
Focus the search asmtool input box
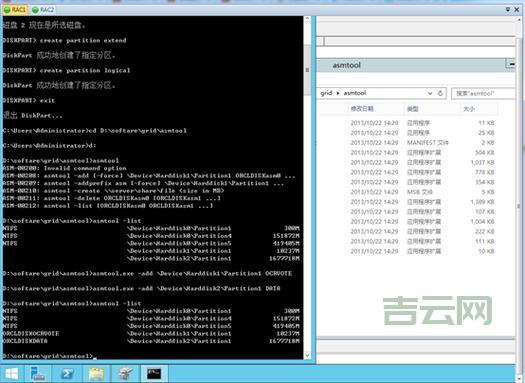tap(483, 93)
